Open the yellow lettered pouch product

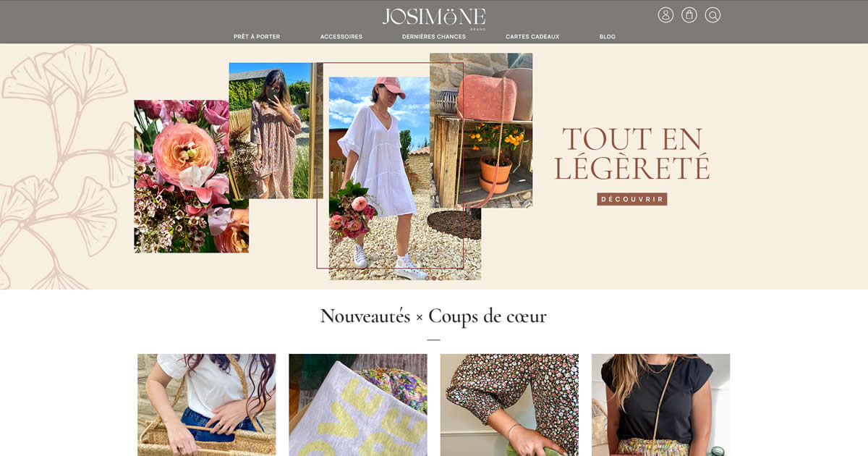tap(358, 405)
